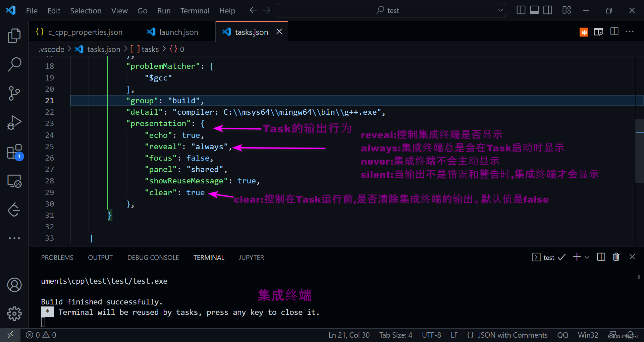Click Ln 21, Col 30 in status bar

[x=349, y=335]
